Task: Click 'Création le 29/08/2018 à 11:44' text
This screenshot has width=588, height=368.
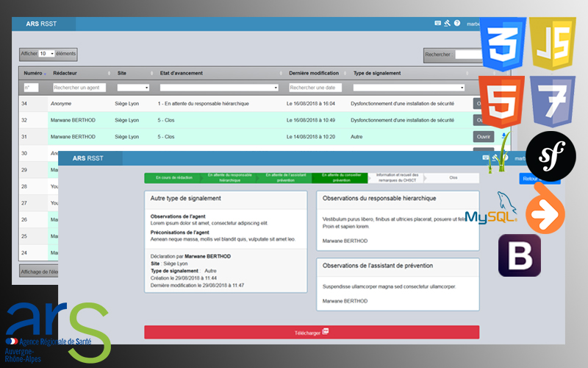Action: point(183,278)
